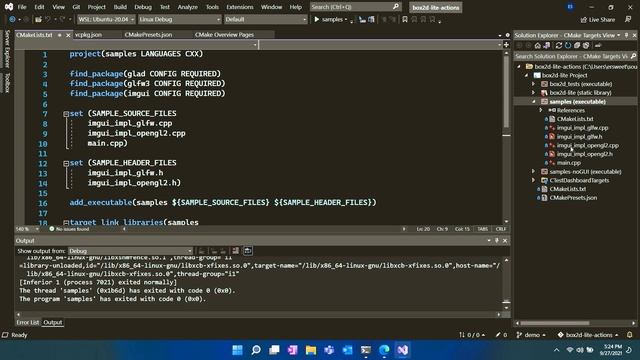Click the Save All toolbar icon
This screenshot has height=360, width=640.
(x=38, y=19)
